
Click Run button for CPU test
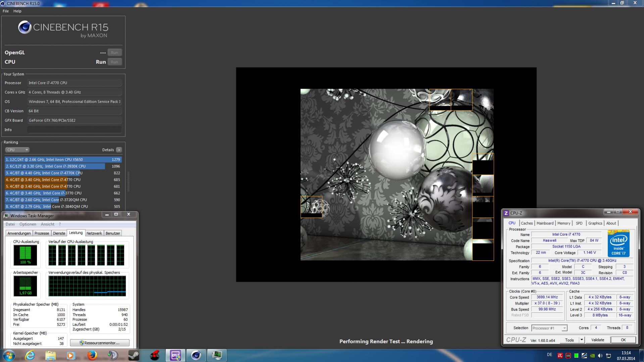click(x=114, y=62)
